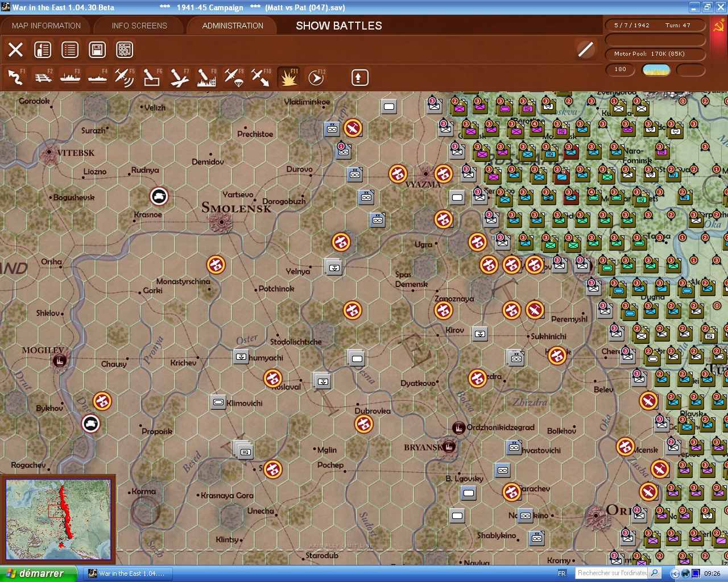Screen dimensions: 728x582
Task: Close the Administration toolbar with the X icon
Action: (16, 50)
